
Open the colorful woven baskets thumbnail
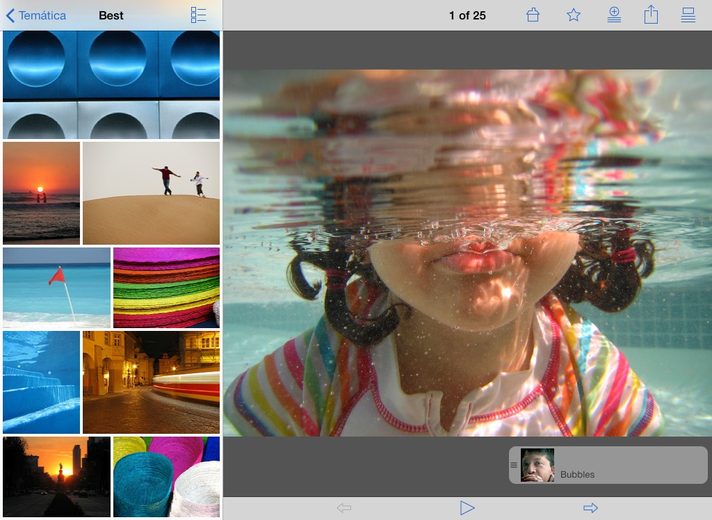coord(167,477)
